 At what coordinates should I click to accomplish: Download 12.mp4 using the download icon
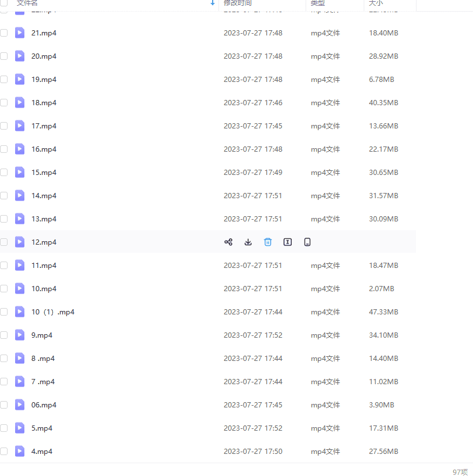(x=248, y=242)
